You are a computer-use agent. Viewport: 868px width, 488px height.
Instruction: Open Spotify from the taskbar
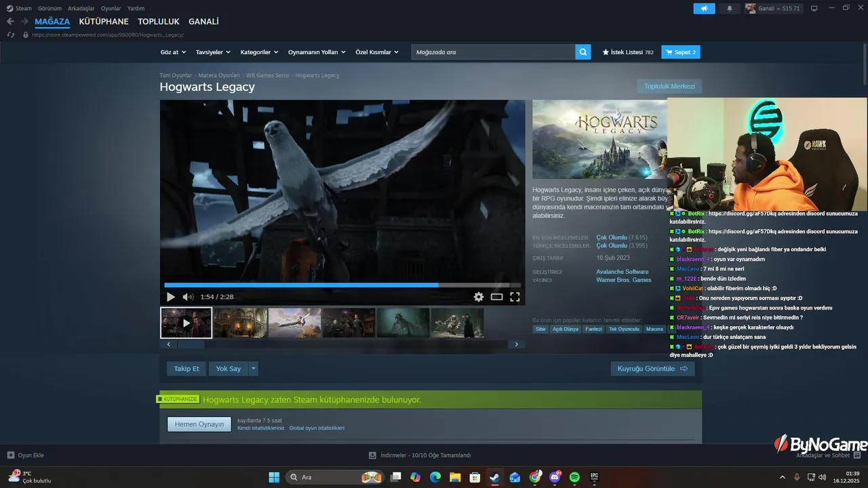[x=574, y=477]
